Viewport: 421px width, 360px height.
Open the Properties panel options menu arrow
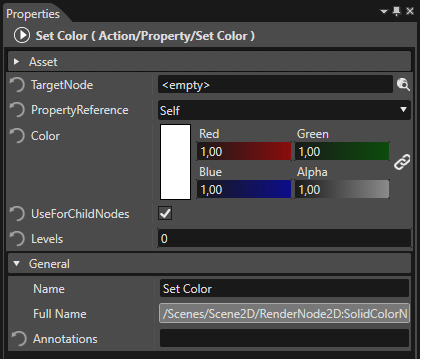coord(384,12)
